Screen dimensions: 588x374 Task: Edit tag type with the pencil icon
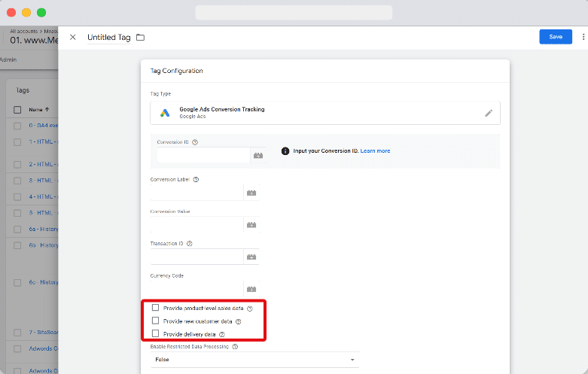pos(489,113)
